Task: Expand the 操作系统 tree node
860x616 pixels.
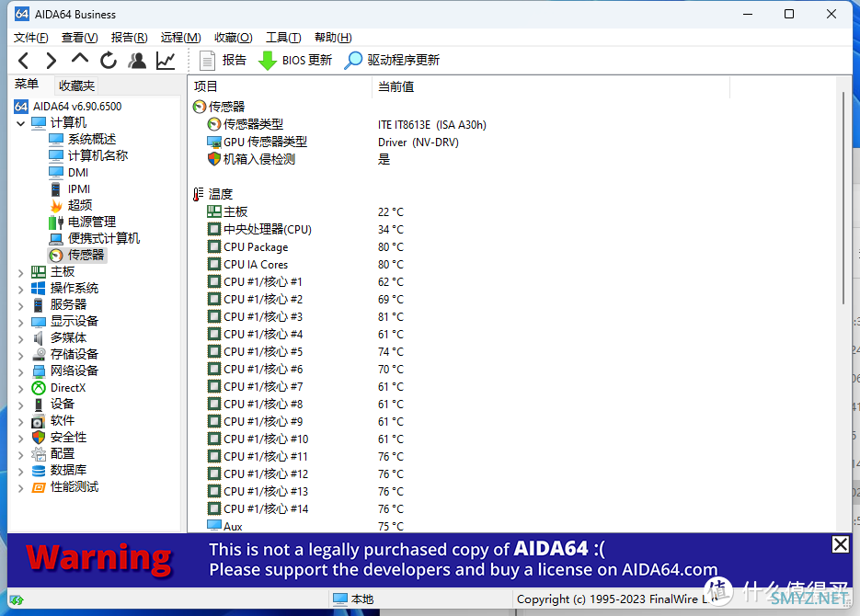Action: click(x=21, y=289)
